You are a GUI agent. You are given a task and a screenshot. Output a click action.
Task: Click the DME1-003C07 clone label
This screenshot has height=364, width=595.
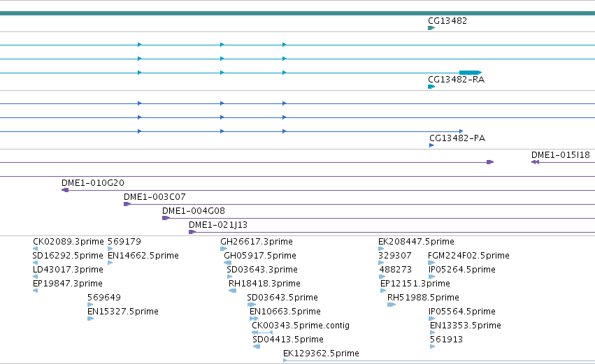click(155, 197)
